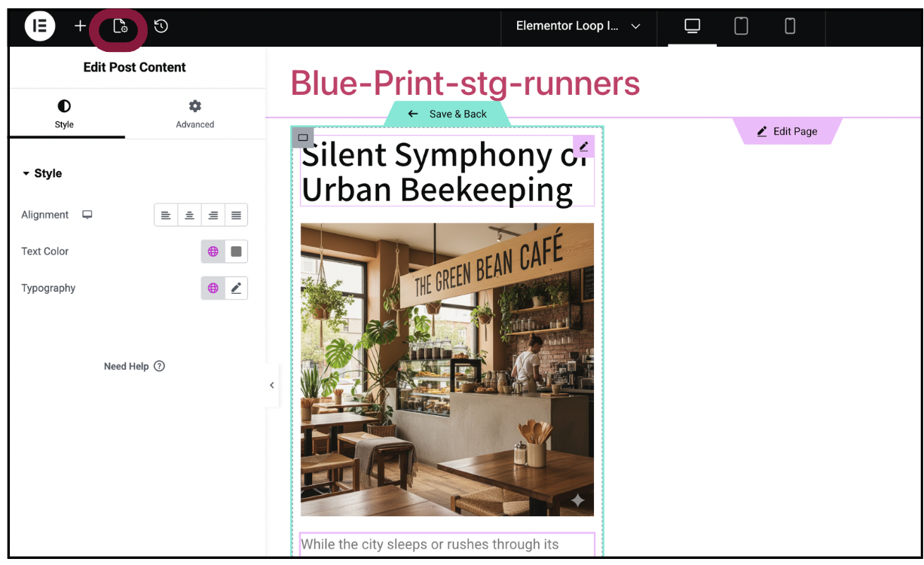Select left text alignment
This screenshot has width=924, height=565.
[x=166, y=215]
